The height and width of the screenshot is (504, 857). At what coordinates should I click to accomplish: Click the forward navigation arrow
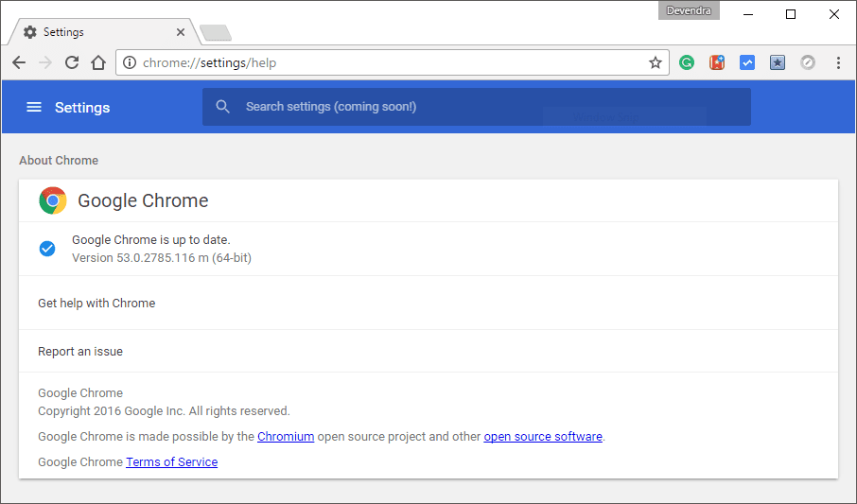coord(45,62)
